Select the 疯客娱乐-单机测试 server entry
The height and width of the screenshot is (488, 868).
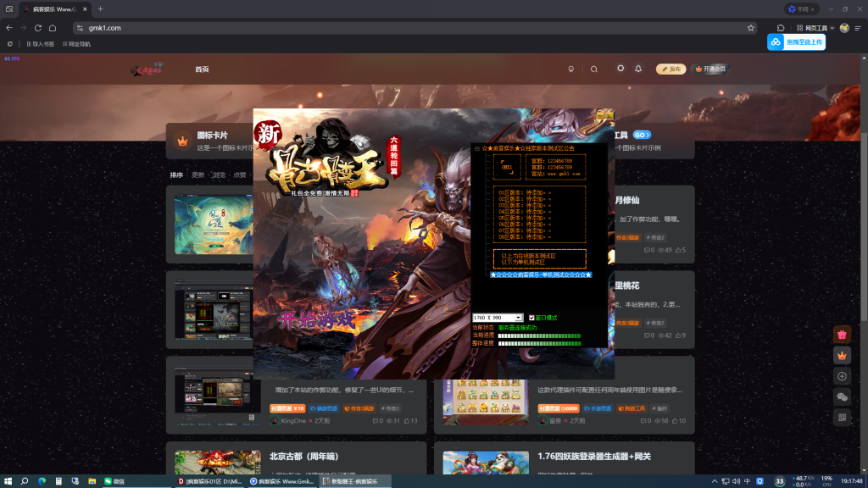540,274
